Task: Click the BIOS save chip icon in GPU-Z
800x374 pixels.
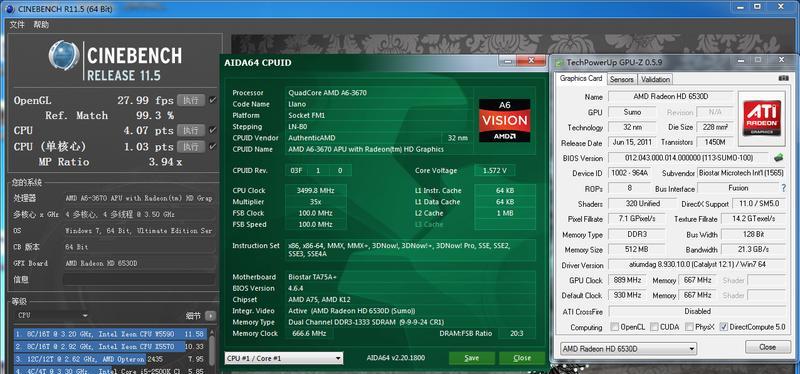Action: (x=779, y=158)
